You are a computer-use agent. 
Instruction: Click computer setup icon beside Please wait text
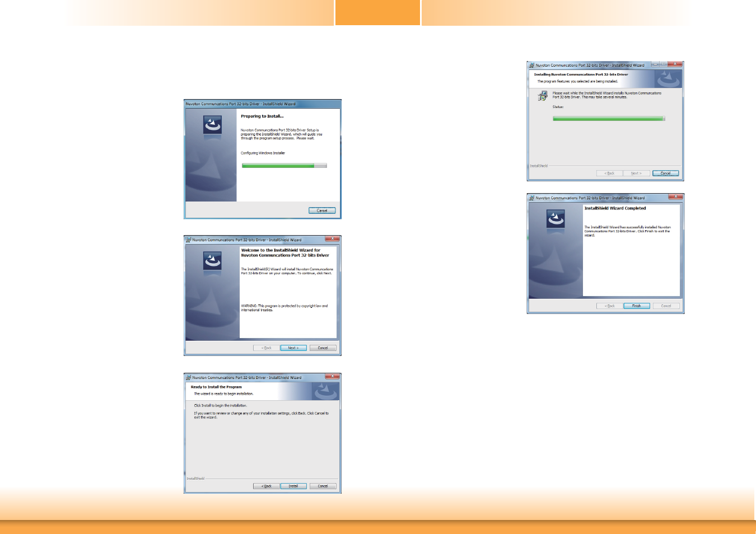tap(543, 96)
